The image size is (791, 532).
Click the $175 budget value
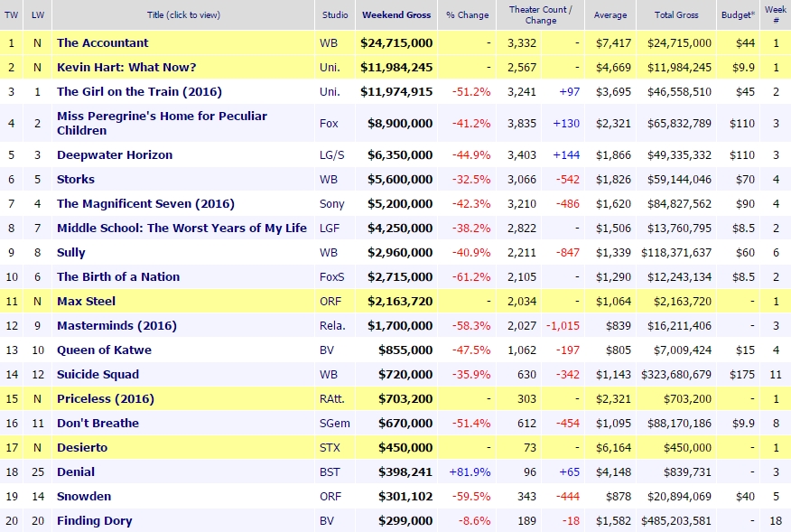(742, 375)
